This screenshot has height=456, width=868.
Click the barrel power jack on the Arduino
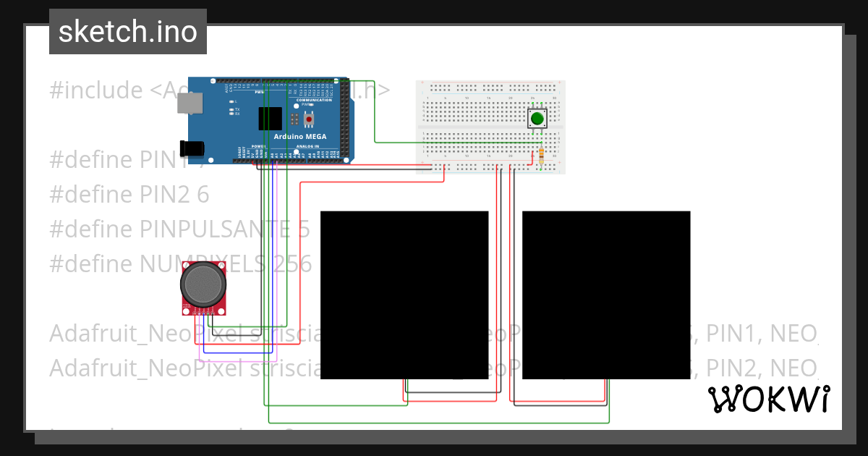[192, 148]
